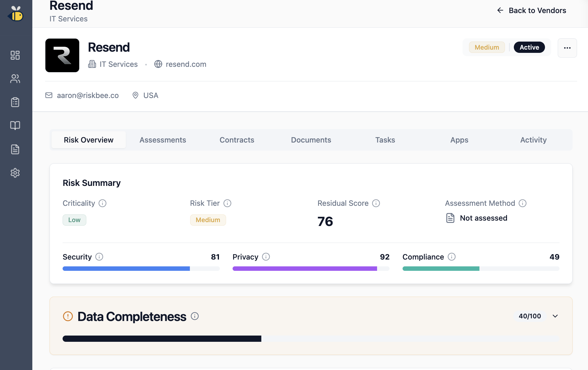Click the residual score value 76
Viewport: 588px width, 370px height.
[325, 222]
